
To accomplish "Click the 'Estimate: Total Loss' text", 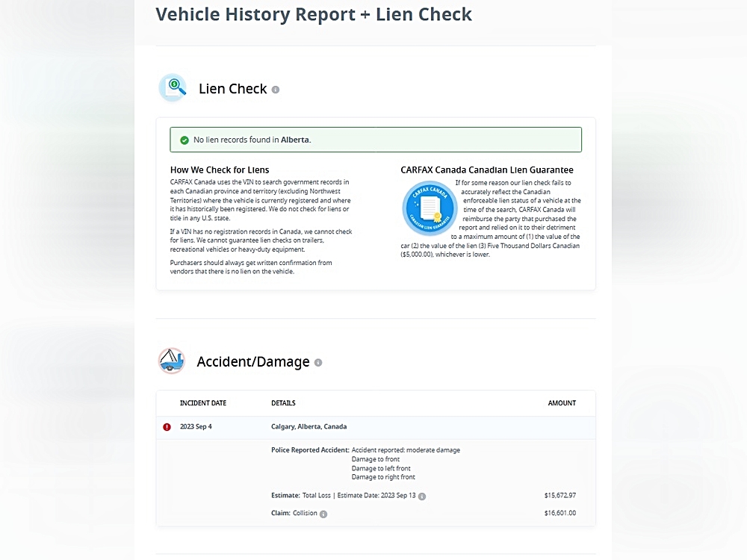I will [300, 496].
